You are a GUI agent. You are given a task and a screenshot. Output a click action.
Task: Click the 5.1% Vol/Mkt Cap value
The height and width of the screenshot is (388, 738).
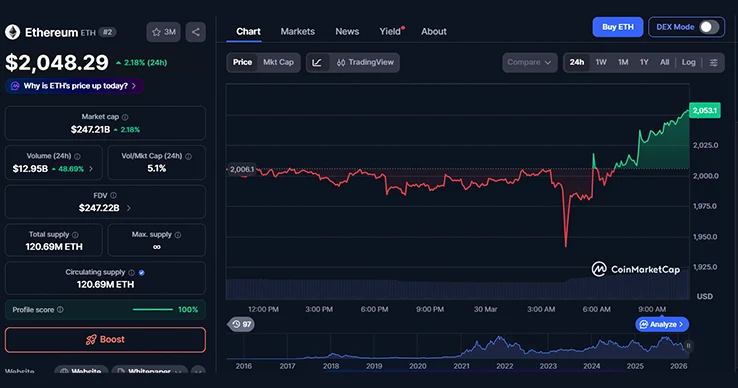click(157, 169)
